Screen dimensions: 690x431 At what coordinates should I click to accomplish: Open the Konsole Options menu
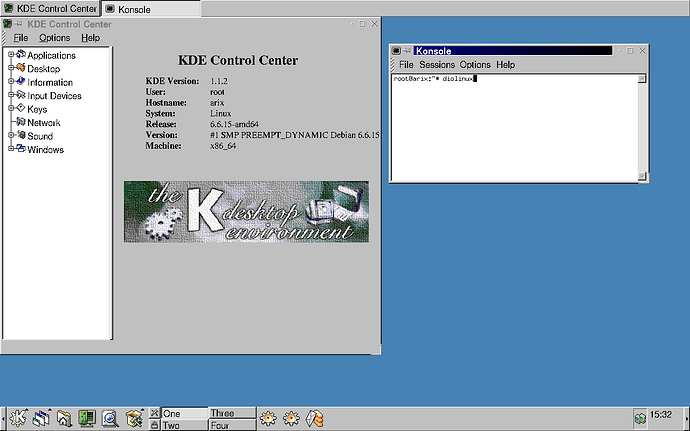tap(475, 65)
